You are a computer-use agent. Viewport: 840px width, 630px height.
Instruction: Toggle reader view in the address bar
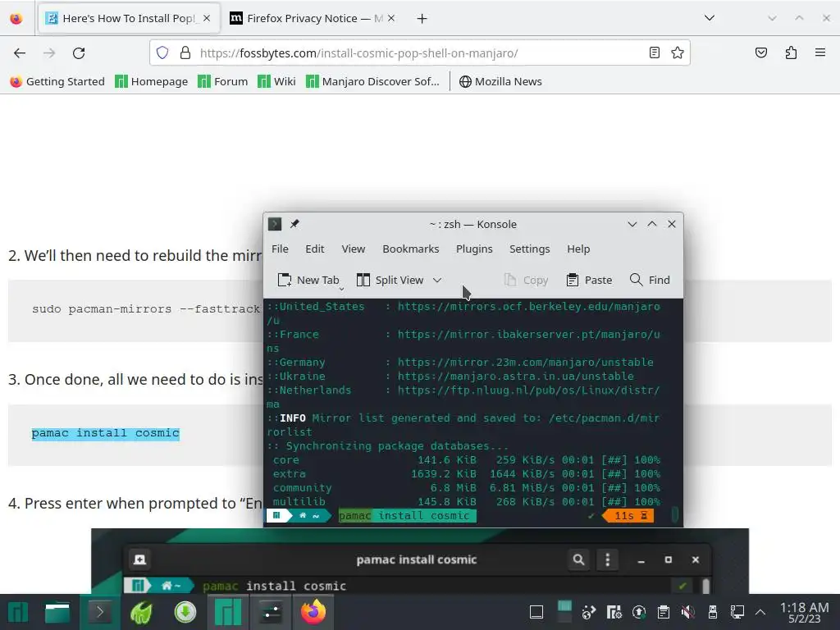tap(654, 52)
